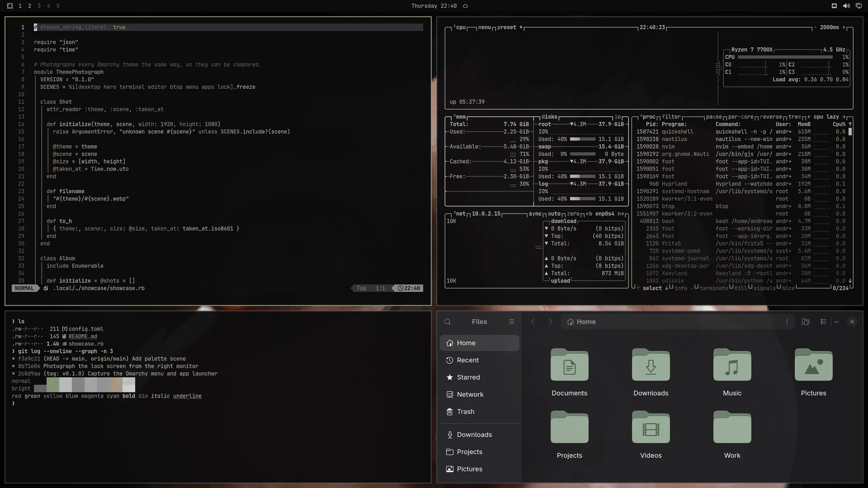This screenshot has height=488, width=868.
Task: Click the tray icon left of the volume speaker
Action: point(834,6)
